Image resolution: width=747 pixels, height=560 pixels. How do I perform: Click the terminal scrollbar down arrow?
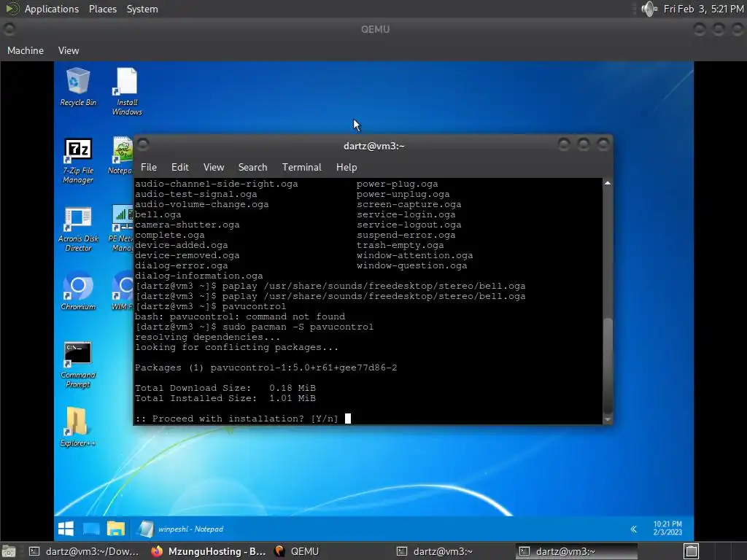click(x=608, y=419)
